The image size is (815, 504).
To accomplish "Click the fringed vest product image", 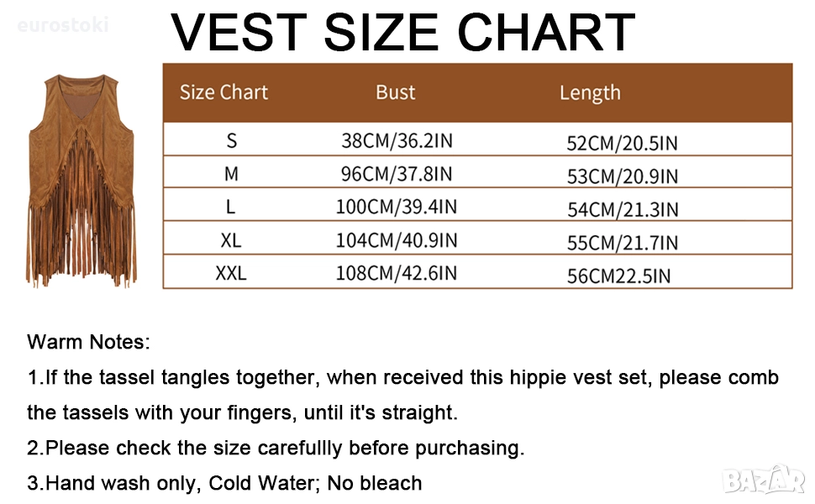I will pos(81,178).
